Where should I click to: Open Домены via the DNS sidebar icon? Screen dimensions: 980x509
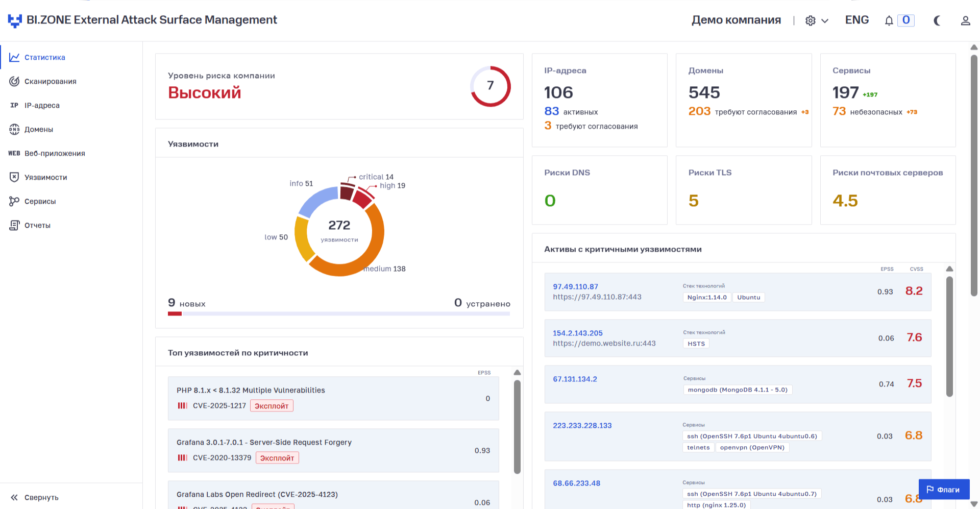tap(14, 129)
